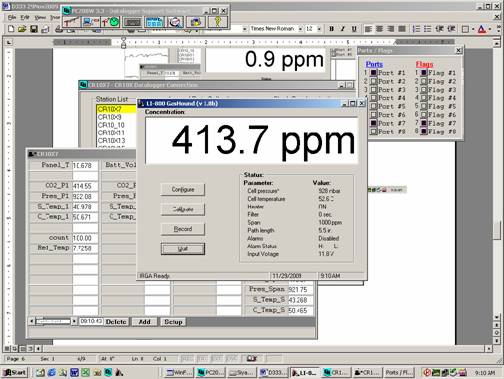The width and height of the screenshot is (504, 379).
Task: Switch to the PC20... taskbar window
Action: click(x=211, y=372)
